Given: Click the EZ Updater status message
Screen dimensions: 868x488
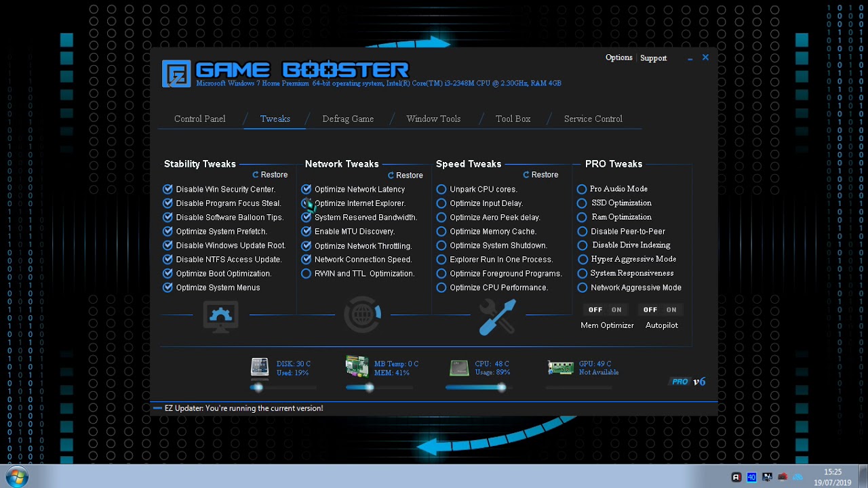Looking at the screenshot, I should 243,408.
